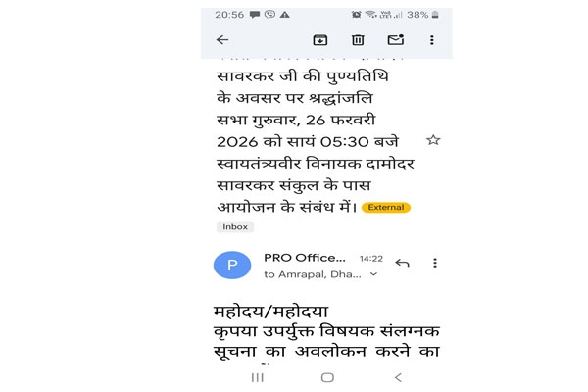The width and height of the screenshot is (588, 392).
Task: Expand recipient details chevron near Amrapal
Action: [x=373, y=274]
